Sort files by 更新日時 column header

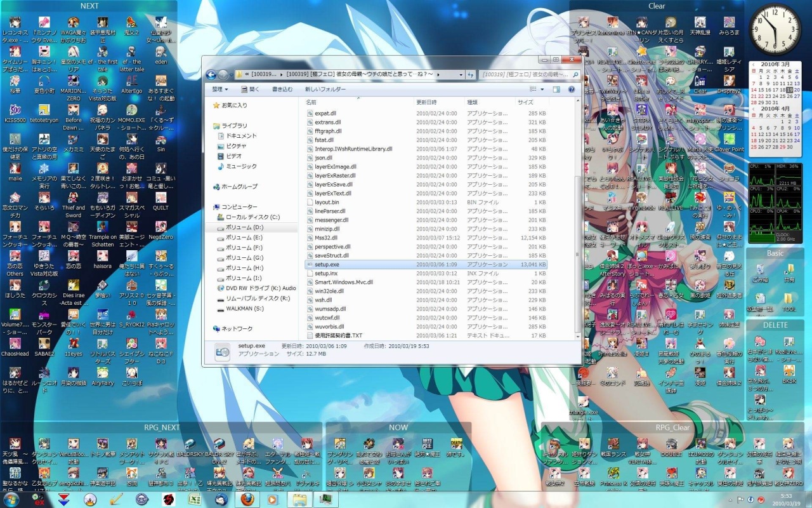[x=439, y=102]
